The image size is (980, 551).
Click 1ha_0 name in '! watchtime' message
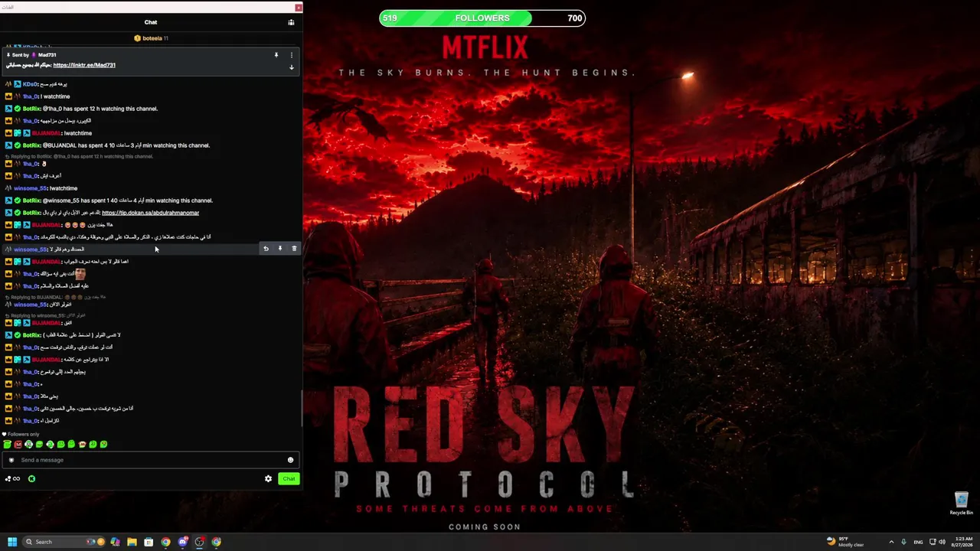click(31, 96)
